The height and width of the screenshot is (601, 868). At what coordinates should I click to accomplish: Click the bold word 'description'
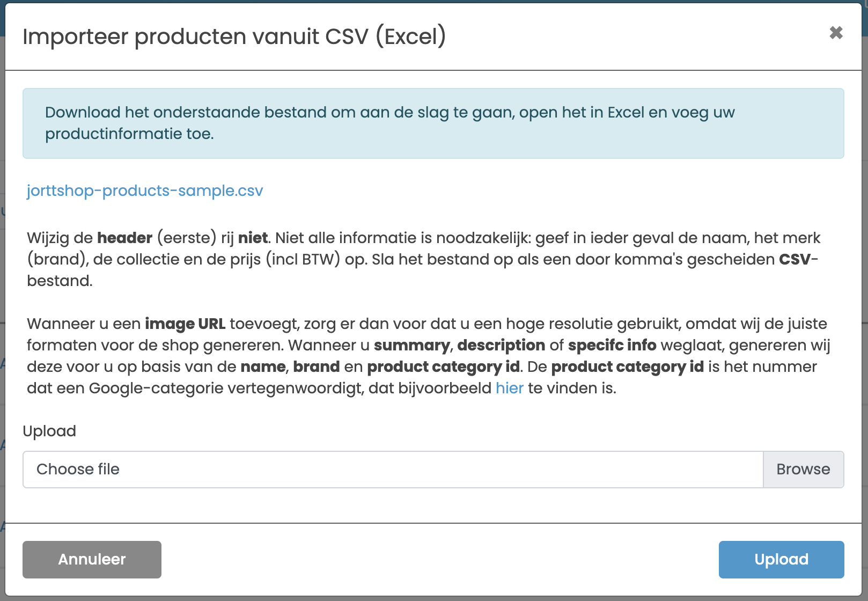point(501,345)
